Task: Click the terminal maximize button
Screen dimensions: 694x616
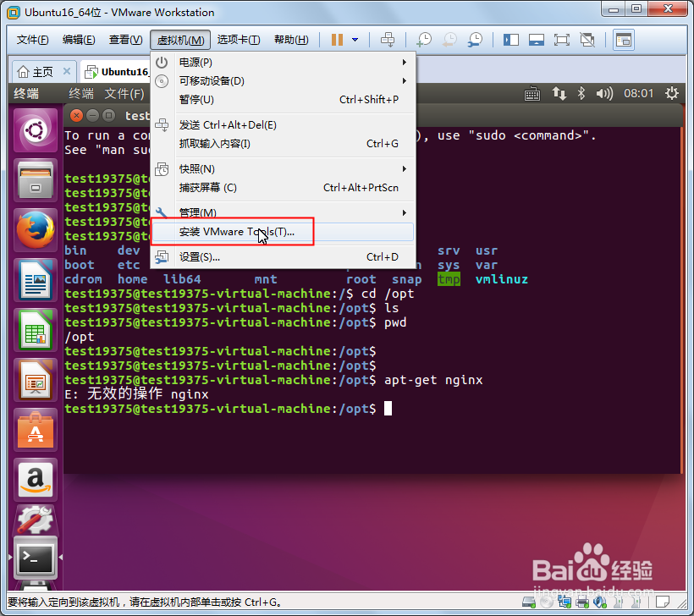Action: [108, 115]
